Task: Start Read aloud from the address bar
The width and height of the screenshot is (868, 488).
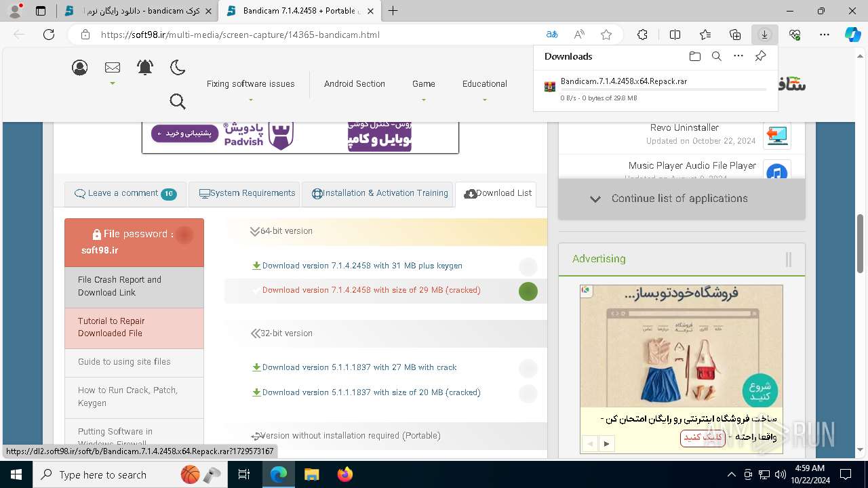Action: (579, 35)
